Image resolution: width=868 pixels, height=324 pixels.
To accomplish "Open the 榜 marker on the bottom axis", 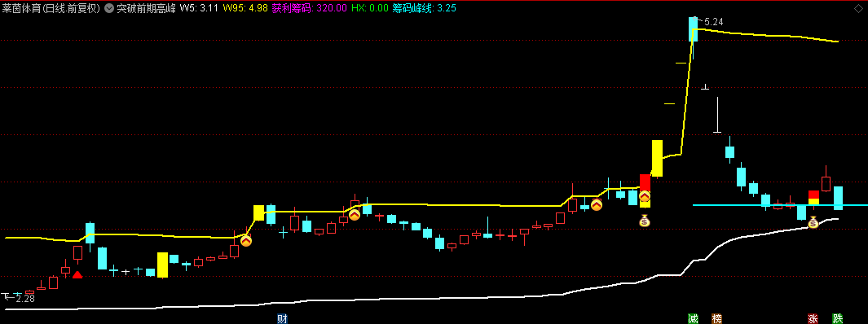I will (717, 318).
